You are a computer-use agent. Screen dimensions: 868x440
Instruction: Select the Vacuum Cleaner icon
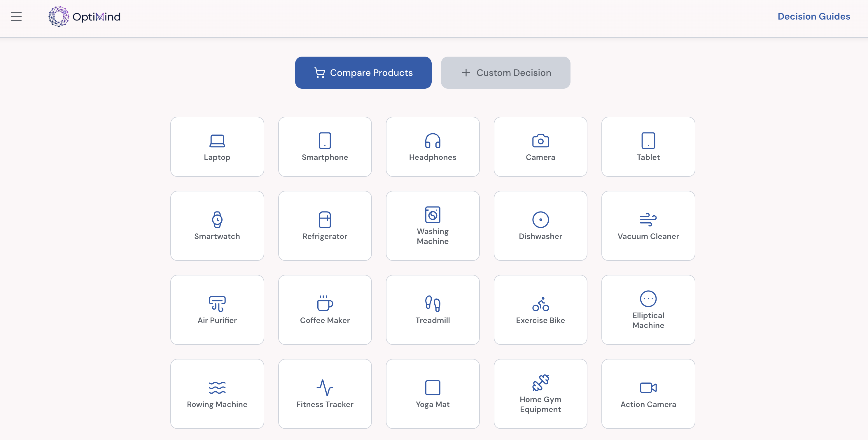647,220
